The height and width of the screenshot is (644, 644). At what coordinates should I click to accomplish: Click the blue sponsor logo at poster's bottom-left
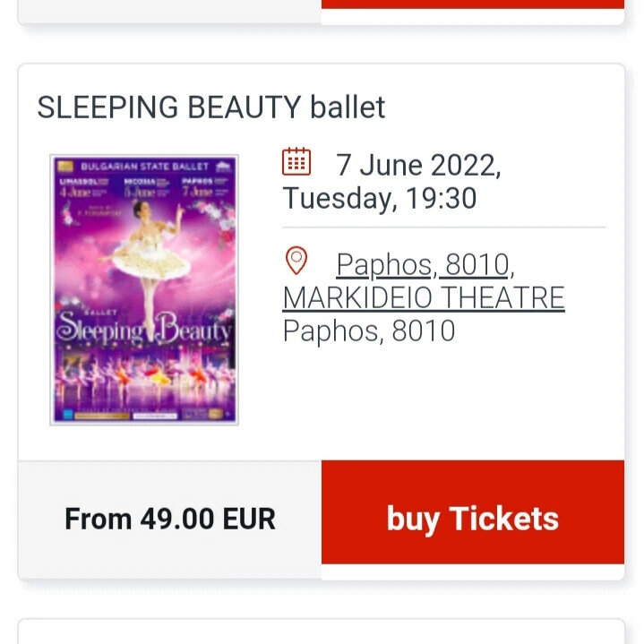pos(68,414)
